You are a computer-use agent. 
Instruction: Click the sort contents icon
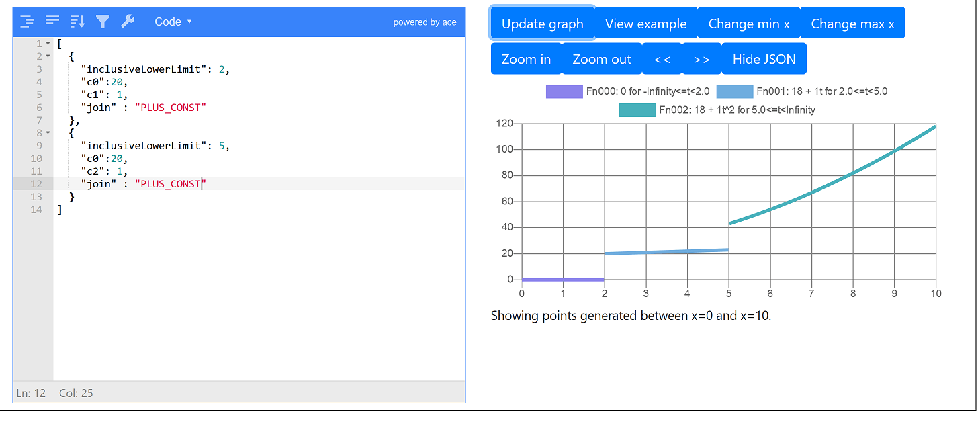[x=77, y=22]
